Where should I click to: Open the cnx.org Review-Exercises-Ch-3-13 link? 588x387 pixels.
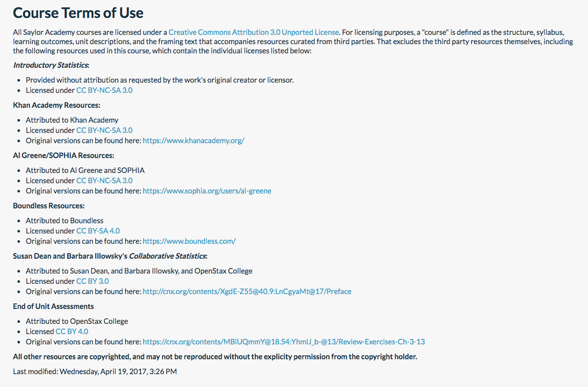coord(283,342)
